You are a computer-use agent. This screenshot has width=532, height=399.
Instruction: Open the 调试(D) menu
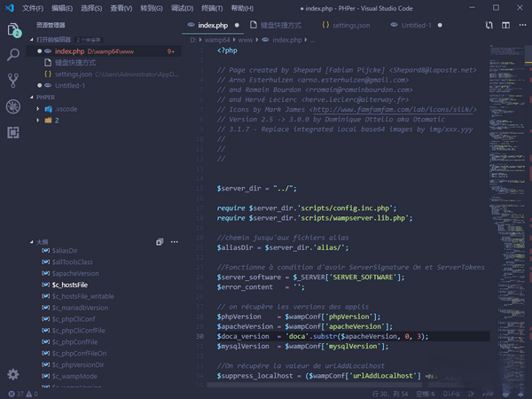click(182, 8)
